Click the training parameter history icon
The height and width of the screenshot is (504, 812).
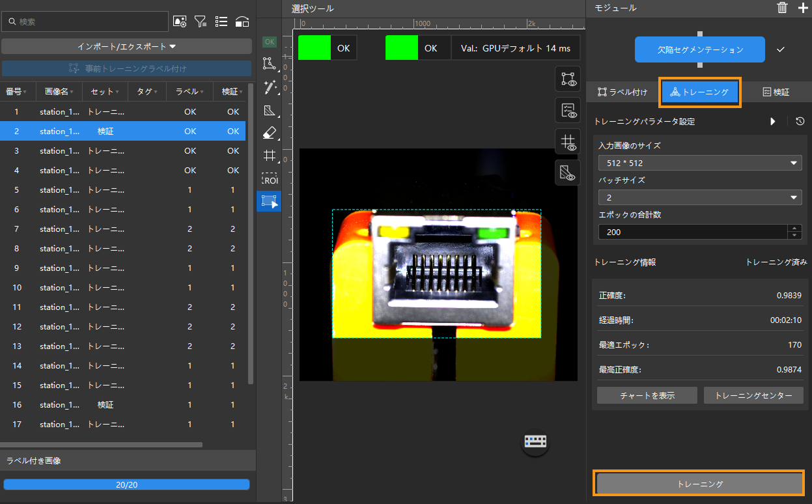tap(800, 121)
